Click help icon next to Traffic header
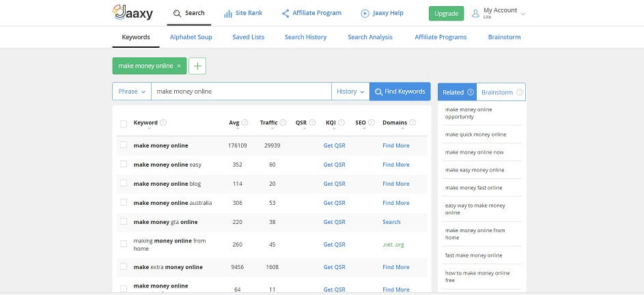The image size is (644, 295). [283, 122]
